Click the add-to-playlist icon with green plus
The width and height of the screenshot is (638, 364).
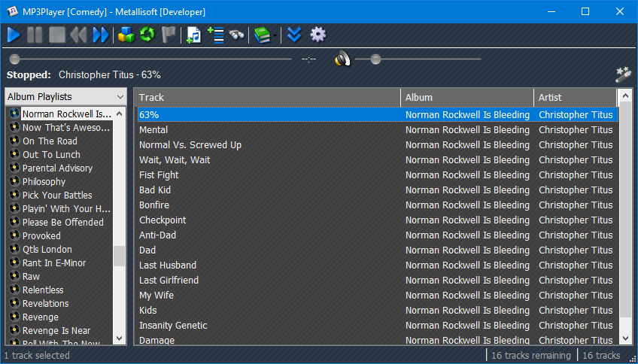pyautogui.click(x=215, y=35)
